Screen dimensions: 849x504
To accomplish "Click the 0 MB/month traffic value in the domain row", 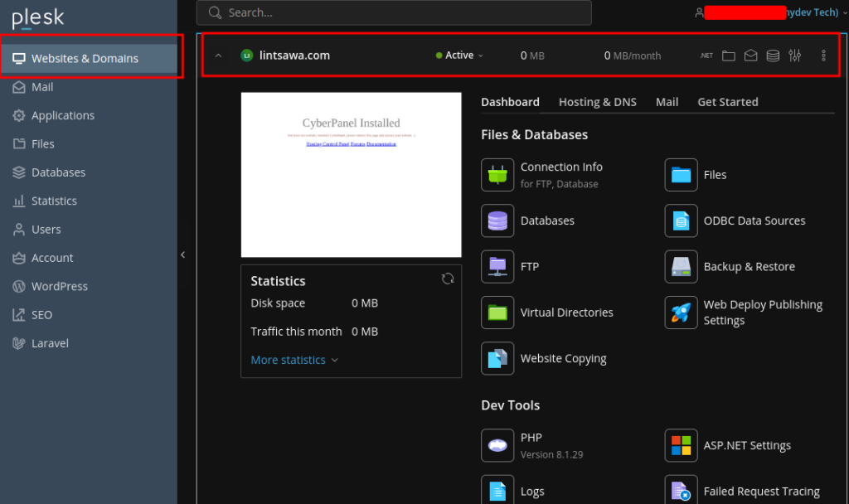I will [633, 56].
